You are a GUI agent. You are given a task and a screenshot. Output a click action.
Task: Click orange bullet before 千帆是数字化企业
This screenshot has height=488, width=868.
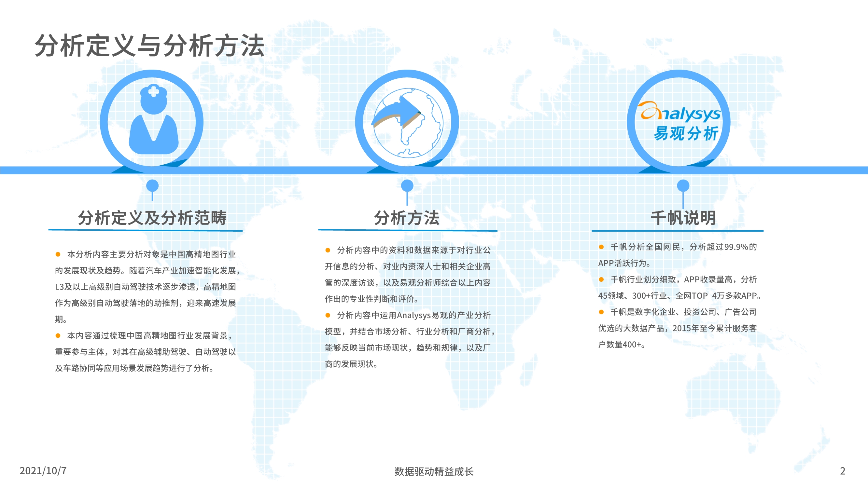point(601,312)
